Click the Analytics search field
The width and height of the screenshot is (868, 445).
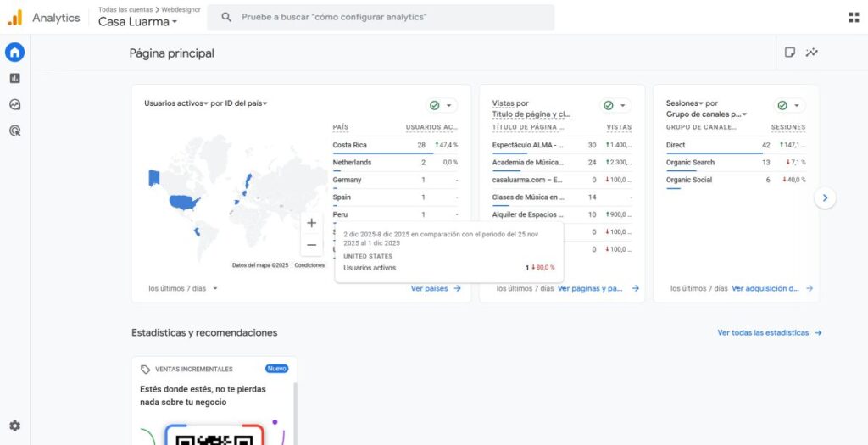[381, 17]
